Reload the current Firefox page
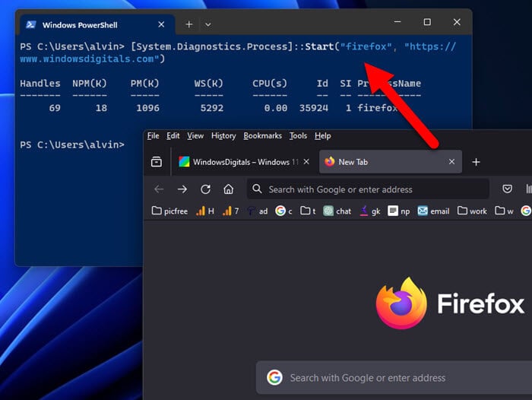Screen dimensions: 532x400 205,189
